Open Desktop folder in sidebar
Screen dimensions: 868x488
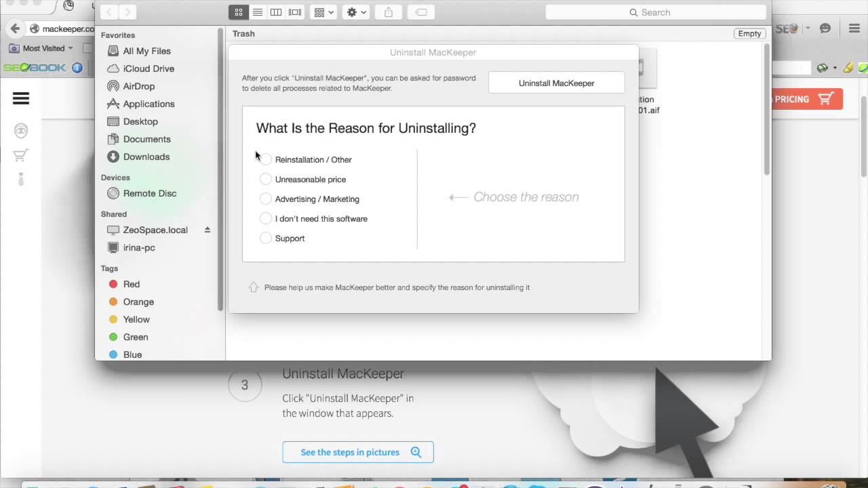tap(140, 121)
